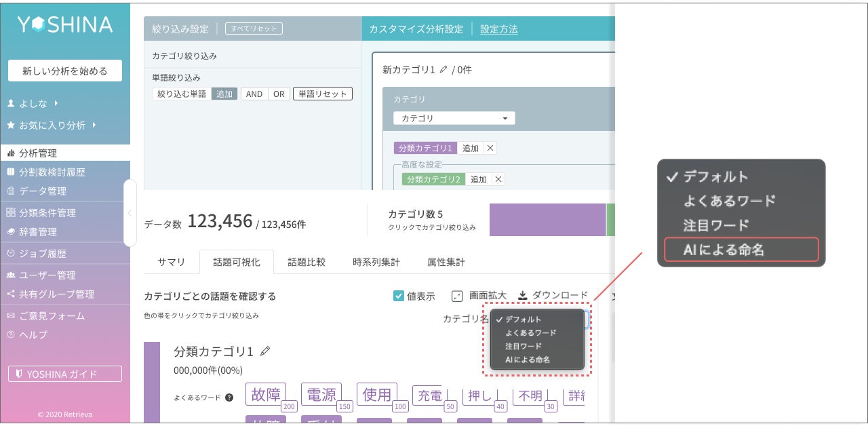Edit 新カテゴリ1 name with pencil icon
The image size is (868, 426).
443,69
